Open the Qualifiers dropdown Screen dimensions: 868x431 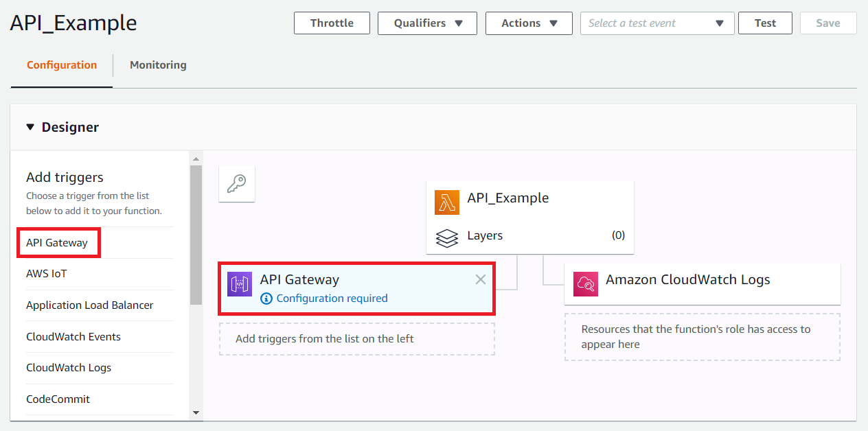[x=428, y=23]
